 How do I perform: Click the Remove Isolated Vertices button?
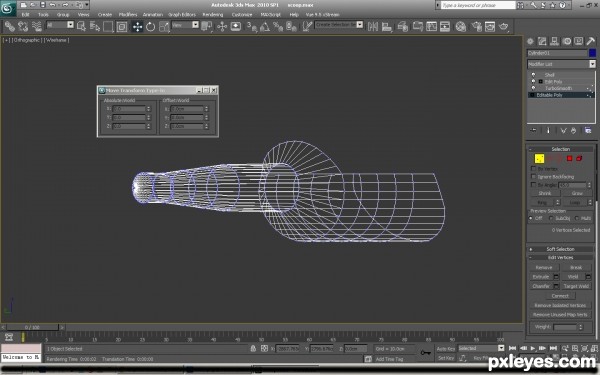[560, 305]
